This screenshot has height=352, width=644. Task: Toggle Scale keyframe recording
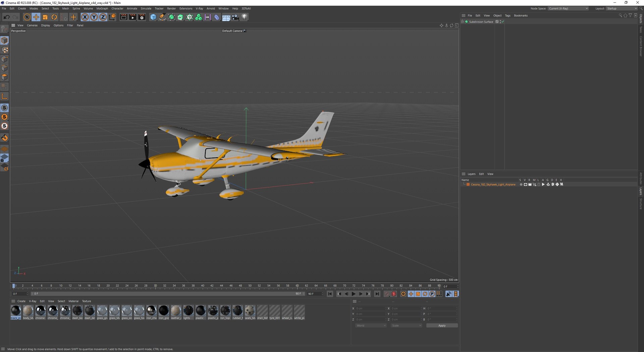[x=418, y=294]
